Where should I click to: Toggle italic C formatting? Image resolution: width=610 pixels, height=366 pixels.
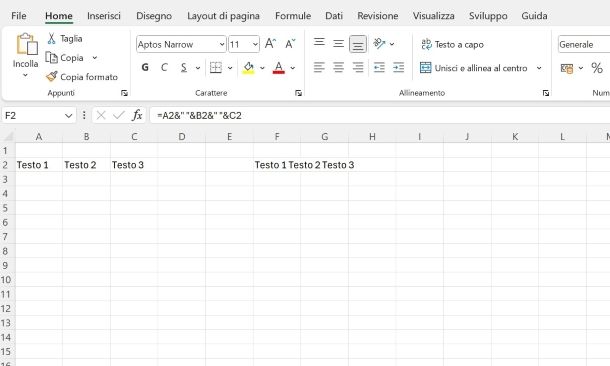click(x=164, y=68)
